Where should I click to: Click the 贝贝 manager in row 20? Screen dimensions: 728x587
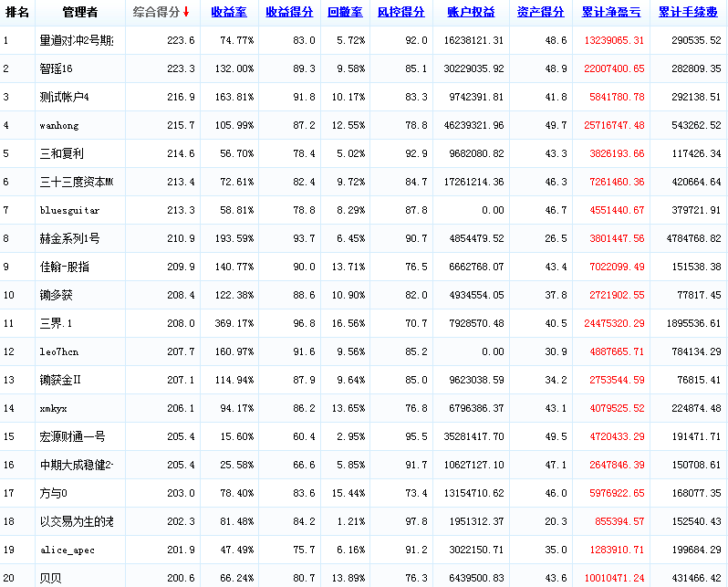coord(50,578)
